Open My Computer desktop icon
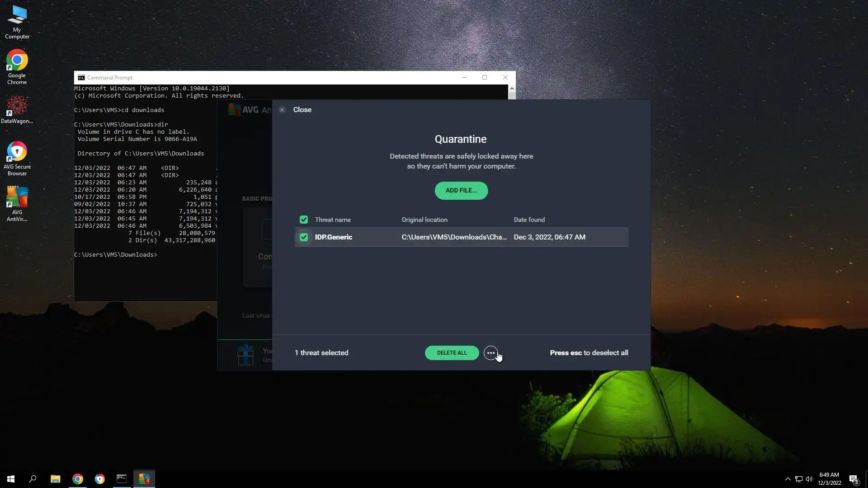 point(17,21)
